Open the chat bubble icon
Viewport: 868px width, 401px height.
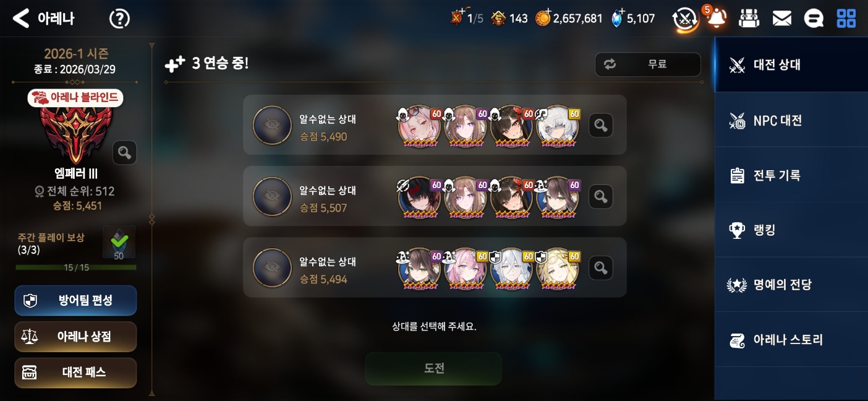814,19
